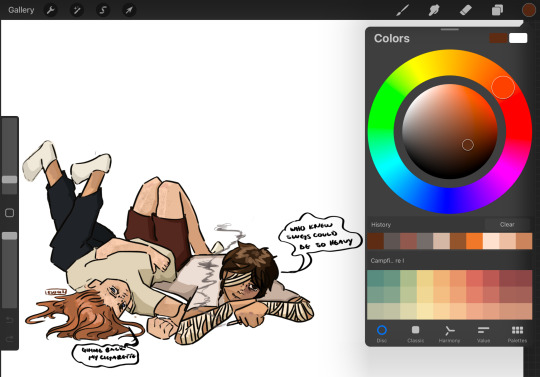Image resolution: width=540 pixels, height=377 pixels.
Task: Switch to the Disc color tab
Action: click(x=382, y=334)
